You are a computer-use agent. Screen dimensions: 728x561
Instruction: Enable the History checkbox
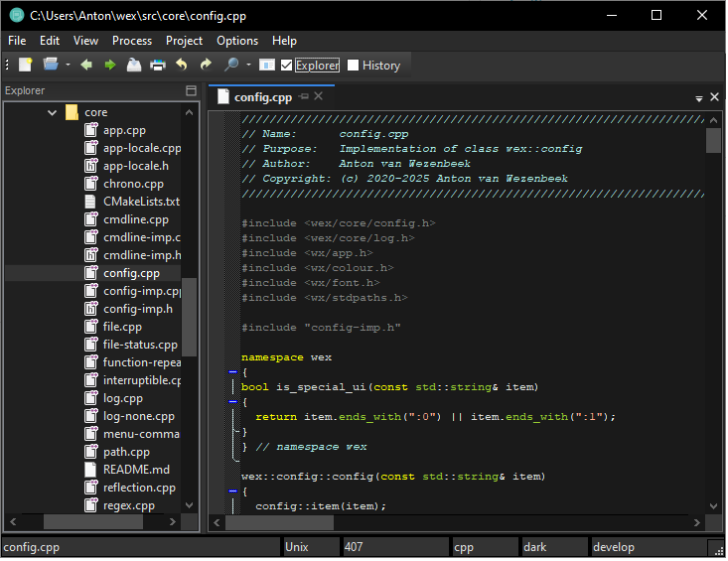coord(353,66)
